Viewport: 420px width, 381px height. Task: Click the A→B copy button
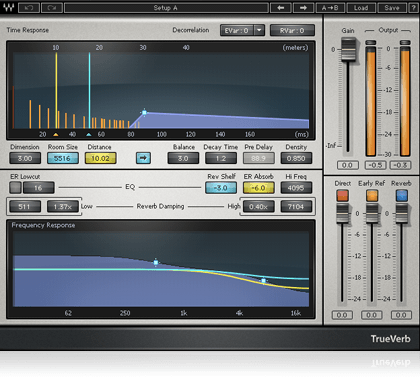(x=330, y=7)
